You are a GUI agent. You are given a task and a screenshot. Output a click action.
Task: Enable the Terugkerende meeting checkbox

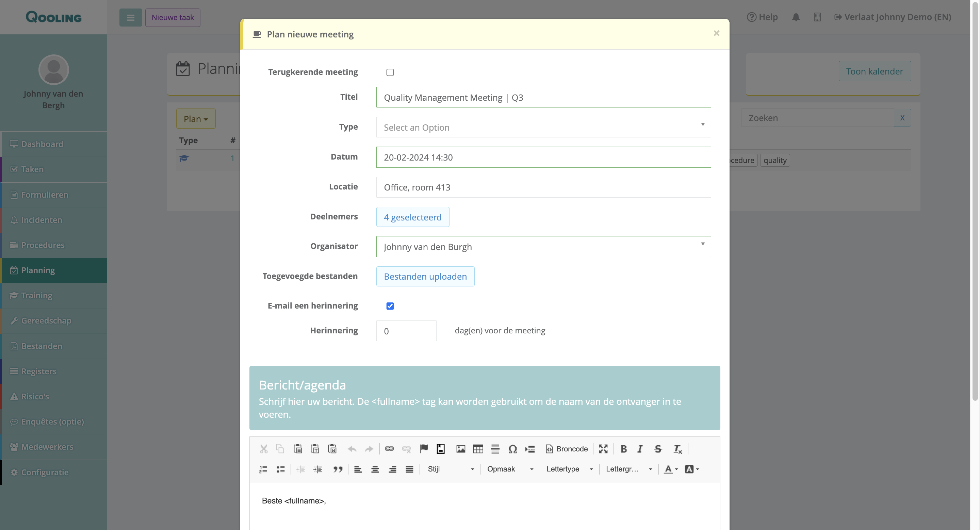click(390, 72)
